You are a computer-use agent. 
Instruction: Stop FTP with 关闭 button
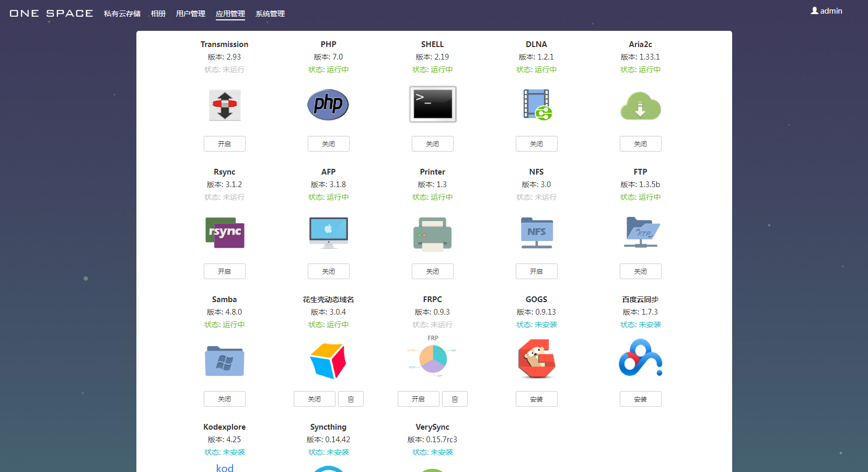[641, 271]
